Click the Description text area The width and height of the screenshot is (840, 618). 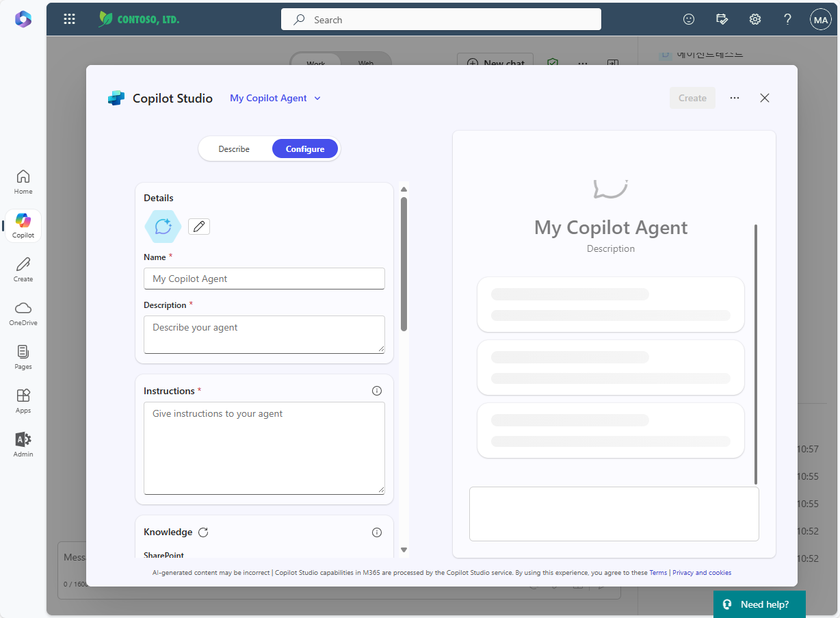point(264,335)
